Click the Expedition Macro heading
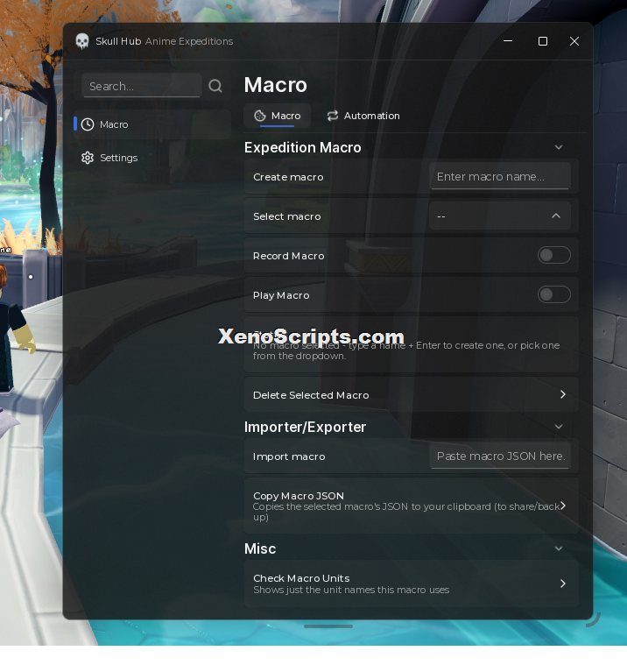Screen dimensions: 627x672 click(303, 147)
